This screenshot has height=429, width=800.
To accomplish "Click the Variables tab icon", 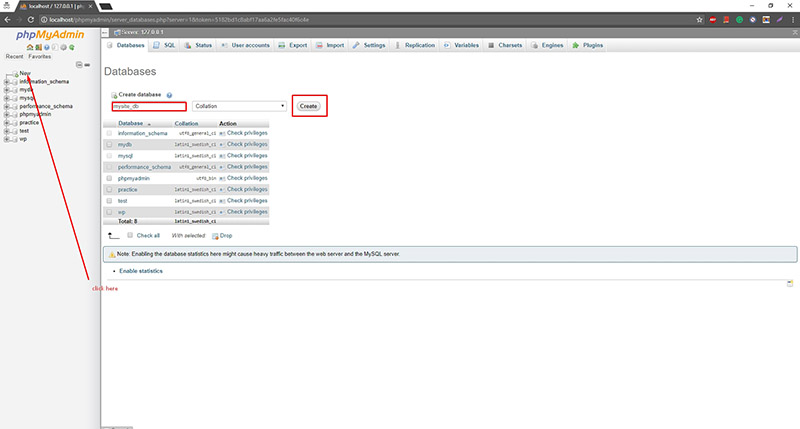I will coord(447,45).
